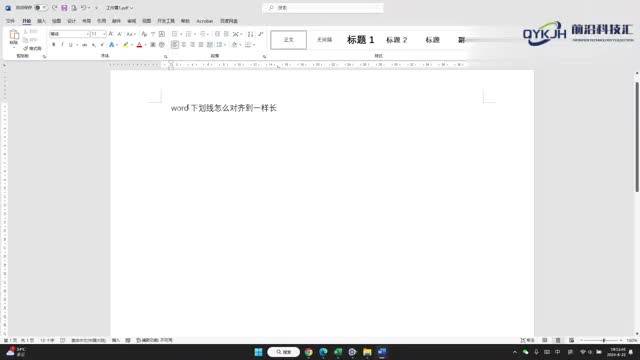Switch to the Developer Tools tab
The image size is (640, 360).
166,21
